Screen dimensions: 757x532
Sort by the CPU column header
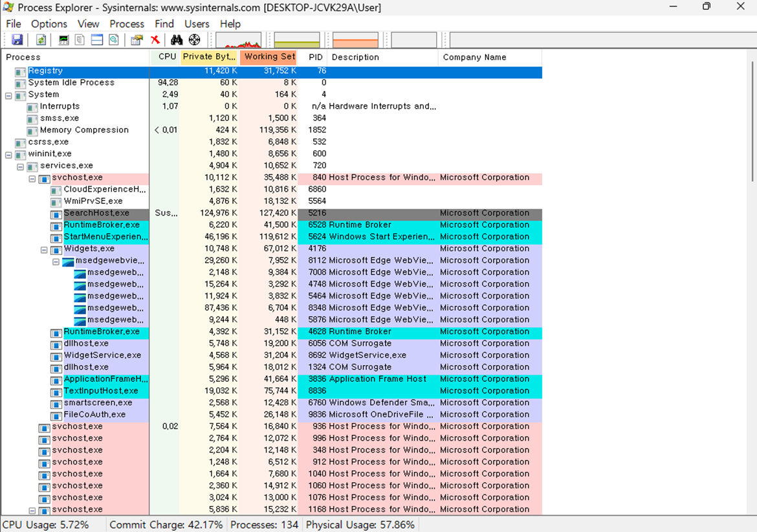165,57
